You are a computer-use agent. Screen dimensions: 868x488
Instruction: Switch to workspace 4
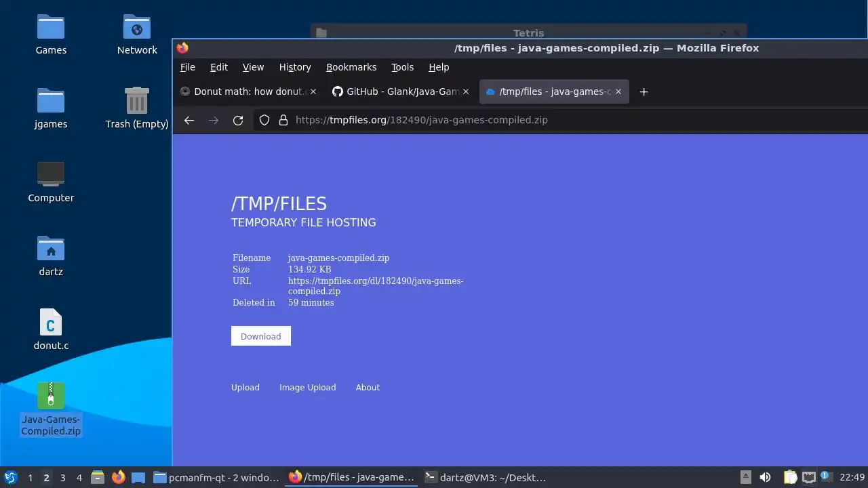[x=79, y=477]
